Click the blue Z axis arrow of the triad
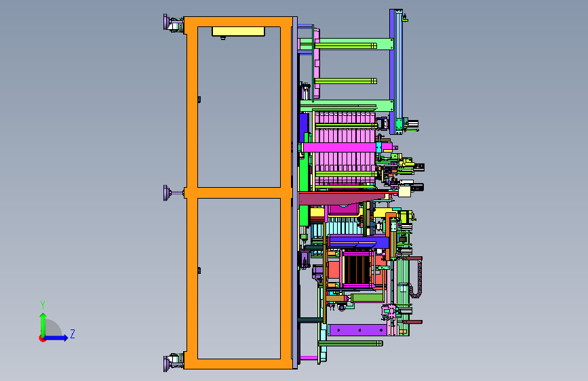 (56, 338)
